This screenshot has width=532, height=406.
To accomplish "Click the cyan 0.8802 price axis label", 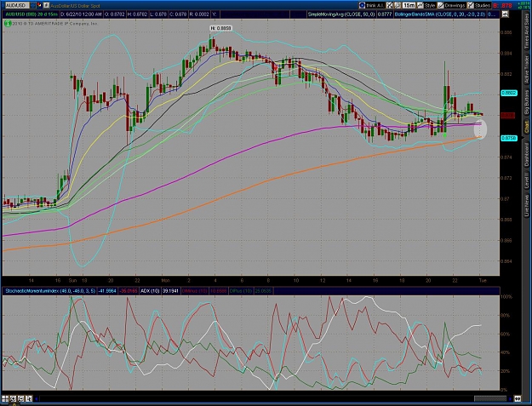I will point(508,93).
